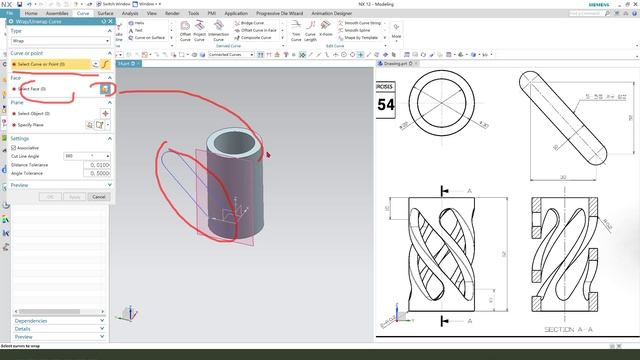Viewport: 640px width, 360px height.
Task: Click the Trim Curve tool
Action: click(x=296, y=31)
